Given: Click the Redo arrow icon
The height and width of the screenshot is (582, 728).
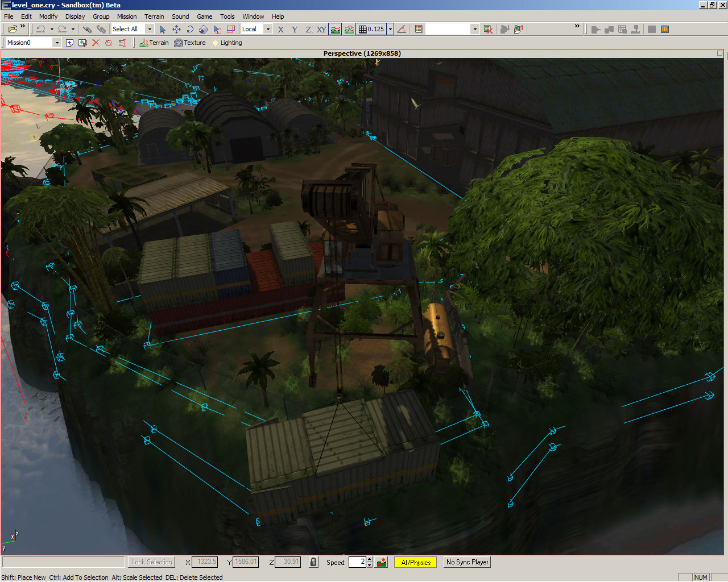Looking at the screenshot, I should pos(62,29).
